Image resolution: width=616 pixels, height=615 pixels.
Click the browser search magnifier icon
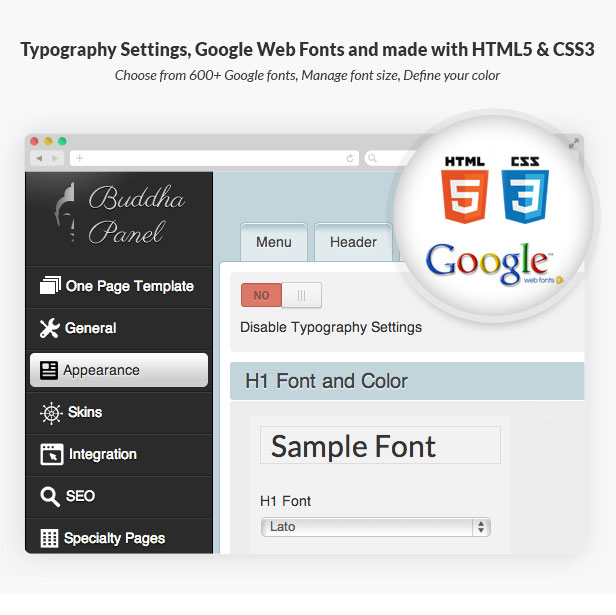[x=372, y=158]
